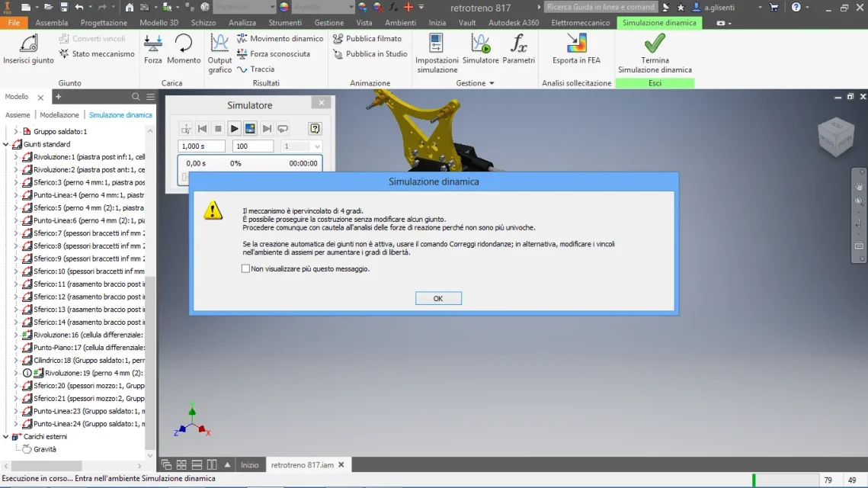Expand Rivoluzione:1 joint node

click(16, 157)
